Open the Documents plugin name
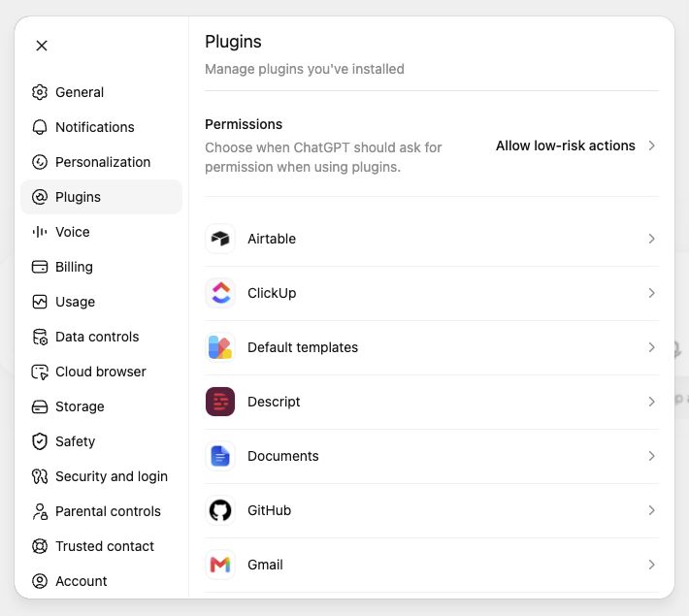The width and height of the screenshot is (689, 616). pyautogui.click(x=283, y=456)
